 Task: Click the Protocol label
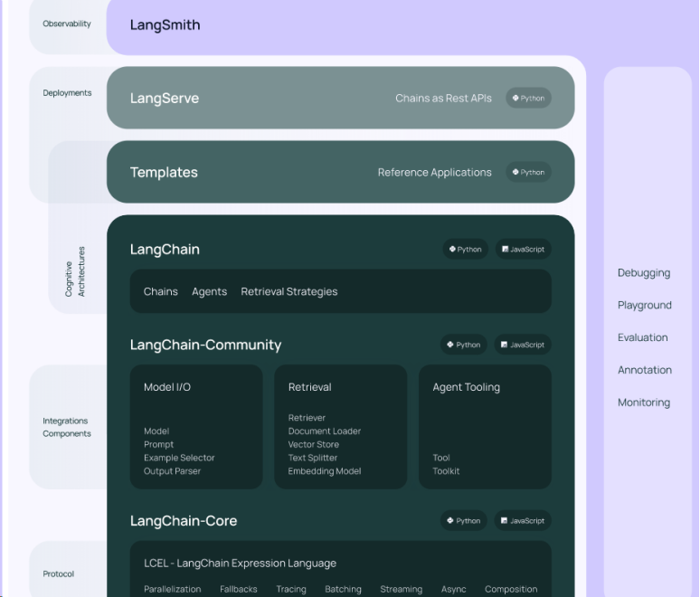tap(59, 574)
